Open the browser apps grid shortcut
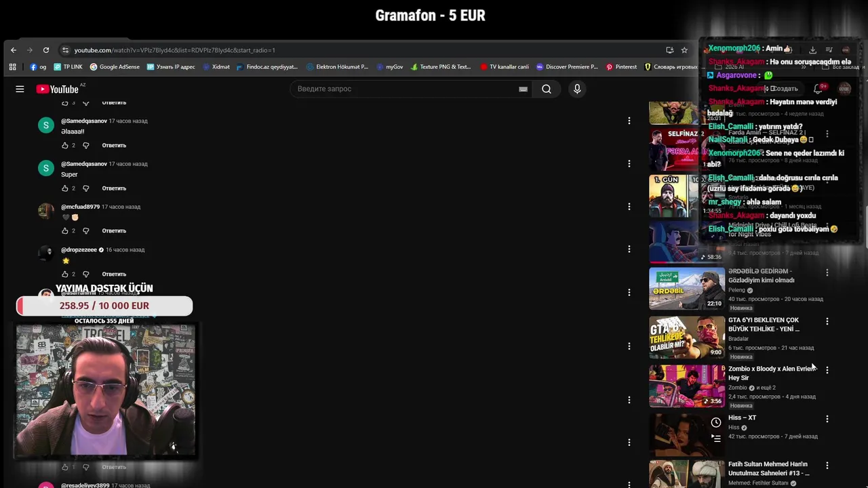The image size is (868, 488). click(x=12, y=67)
